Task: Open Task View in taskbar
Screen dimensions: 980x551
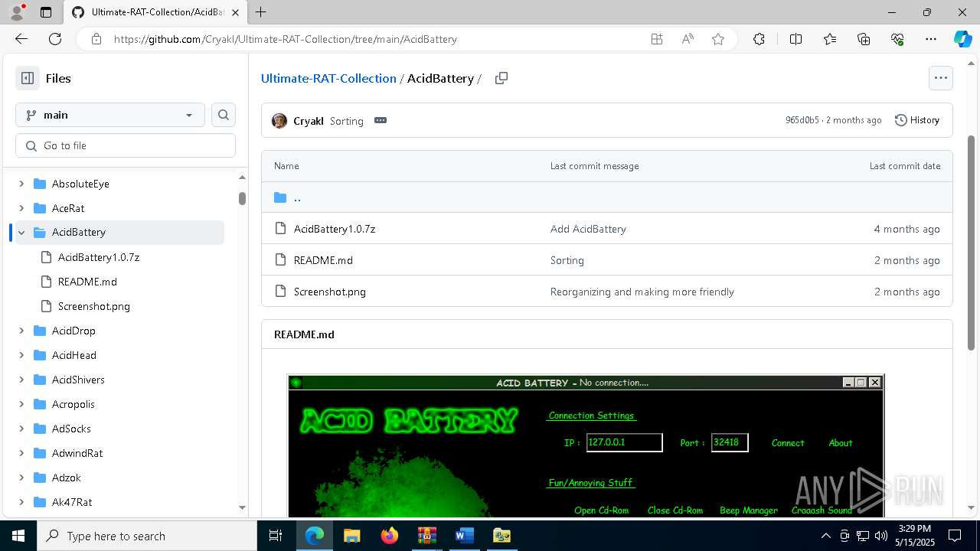Action: tap(276, 536)
